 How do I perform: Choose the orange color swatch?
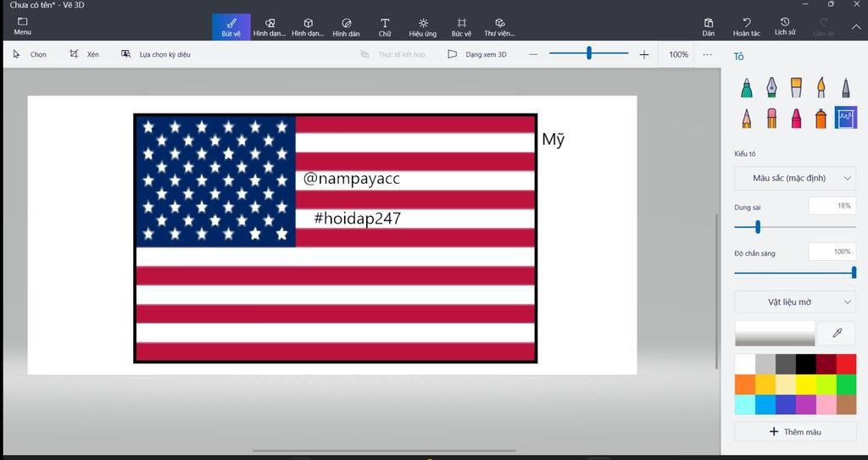click(x=745, y=385)
